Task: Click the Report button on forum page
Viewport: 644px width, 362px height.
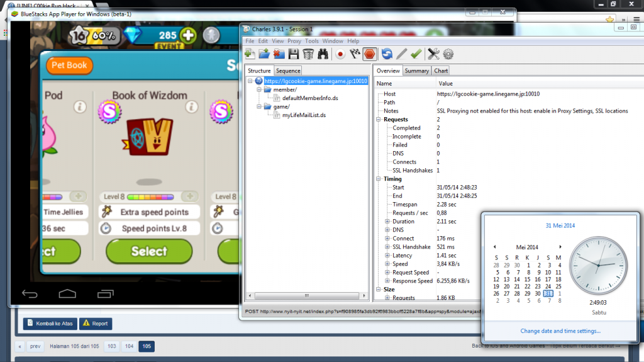Action: pos(96,324)
